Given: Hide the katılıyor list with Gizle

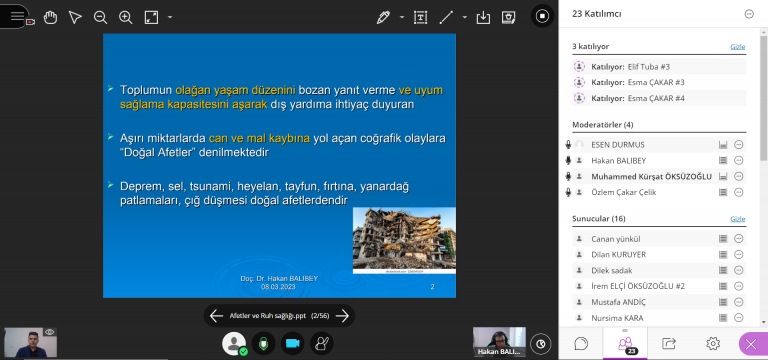Looking at the screenshot, I should (x=738, y=47).
